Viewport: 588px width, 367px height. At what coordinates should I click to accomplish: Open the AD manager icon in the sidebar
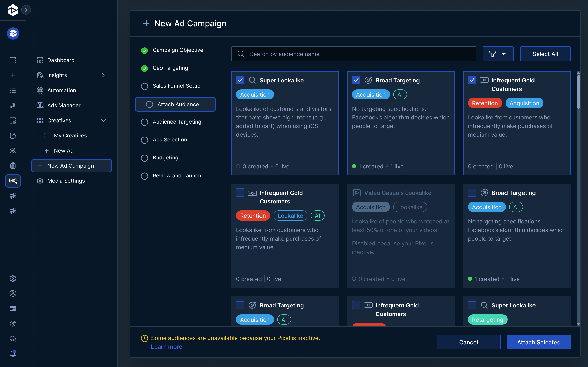[x=13, y=181]
